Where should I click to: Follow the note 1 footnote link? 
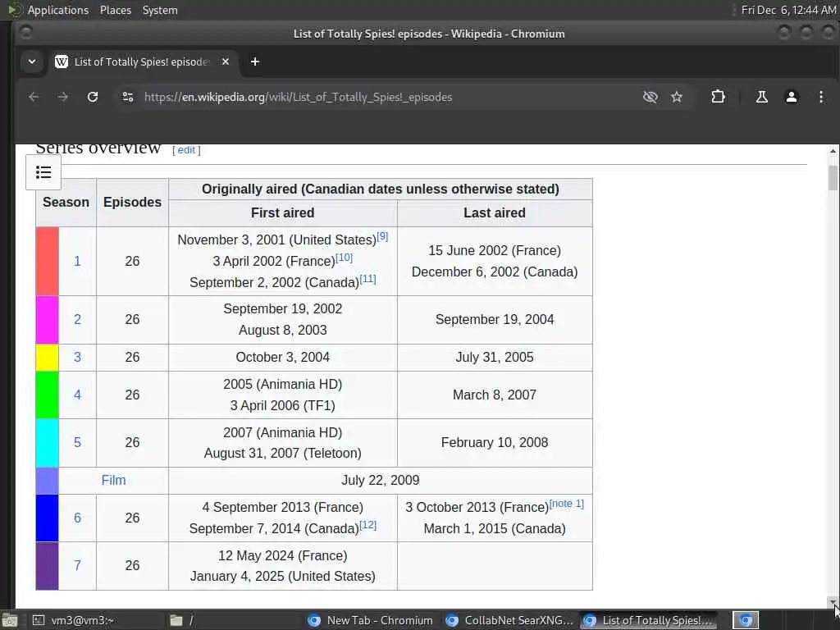(567, 504)
